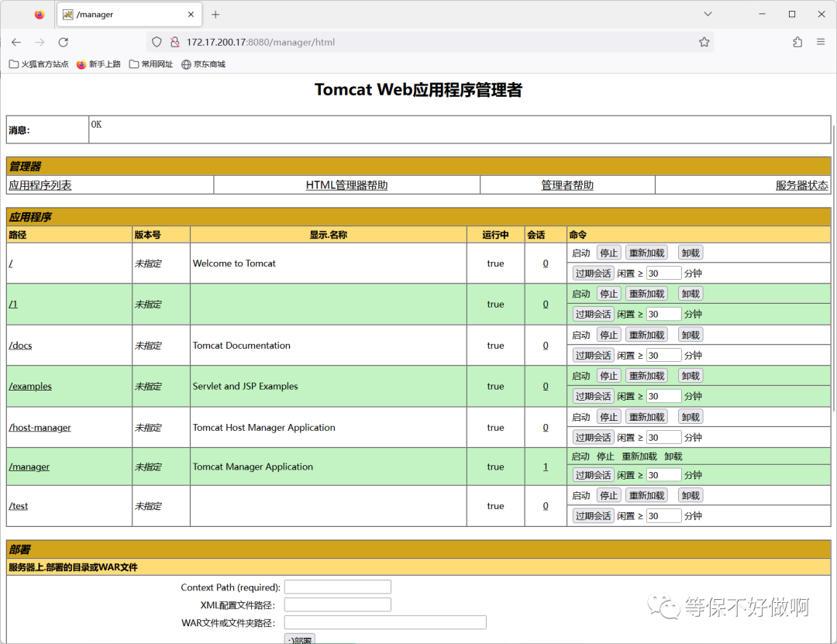Stop the /examples application

(608, 375)
